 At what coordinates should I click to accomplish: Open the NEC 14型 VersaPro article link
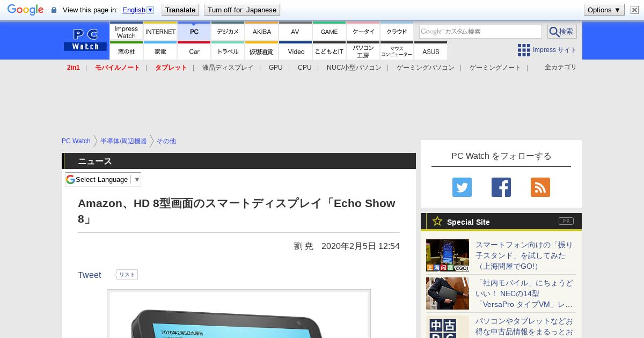[x=524, y=293]
